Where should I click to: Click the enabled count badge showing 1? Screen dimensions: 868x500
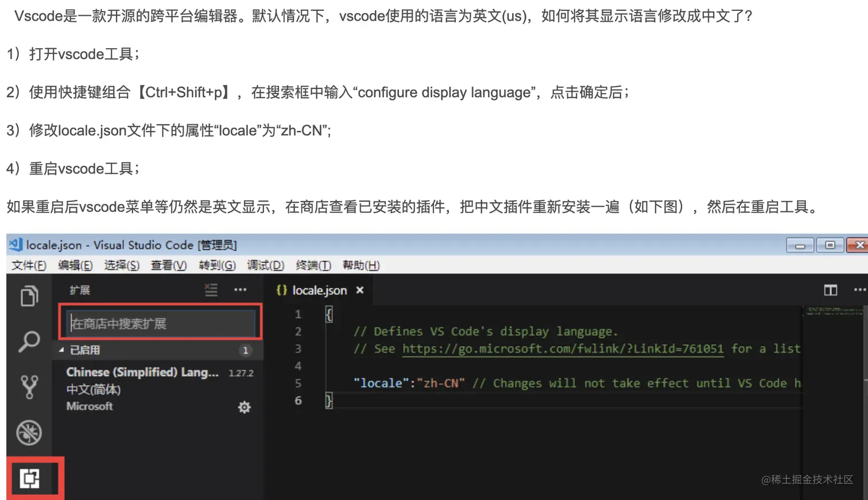click(x=246, y=350)
